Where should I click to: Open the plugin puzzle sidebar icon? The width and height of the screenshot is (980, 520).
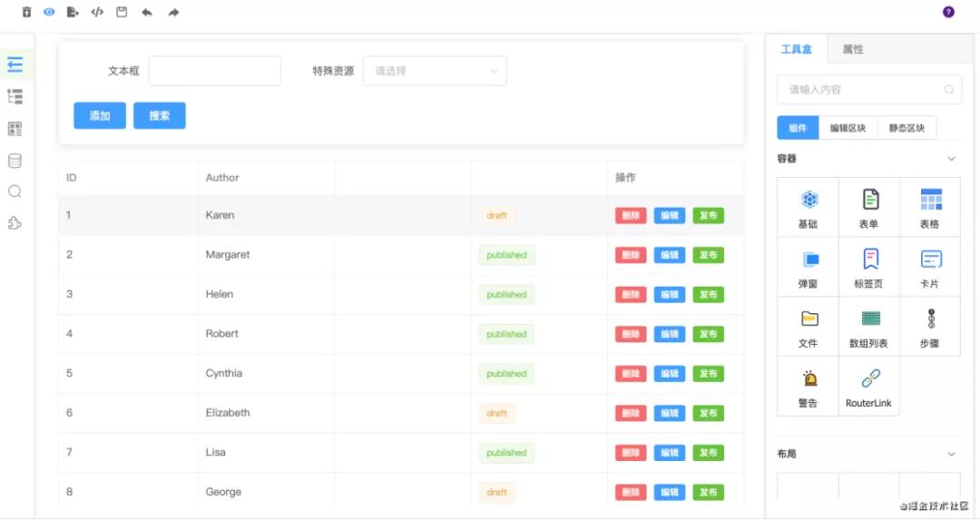click(x=15, y=223)
